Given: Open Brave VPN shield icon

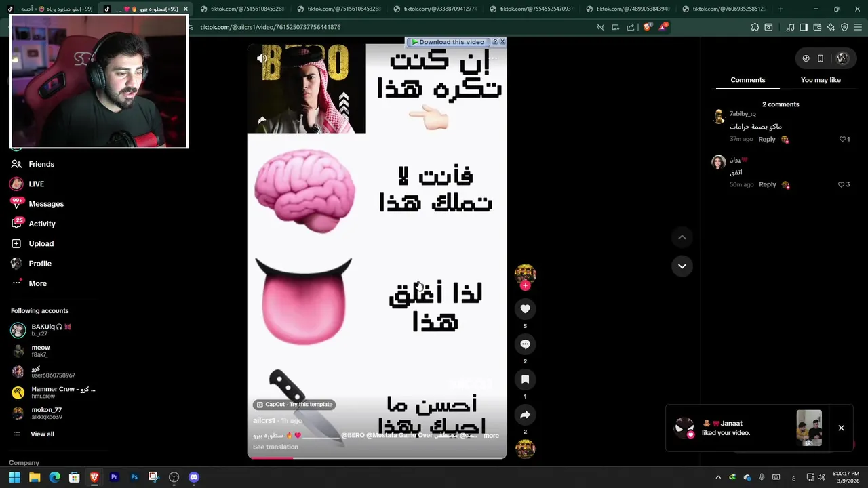Looking at the screenshot, I should [844, 27].
